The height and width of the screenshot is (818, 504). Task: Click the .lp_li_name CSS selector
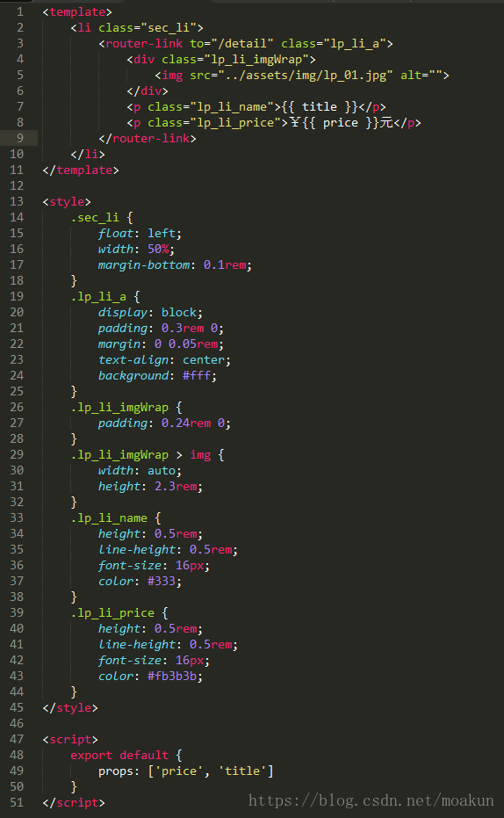(x=109, y=518)
